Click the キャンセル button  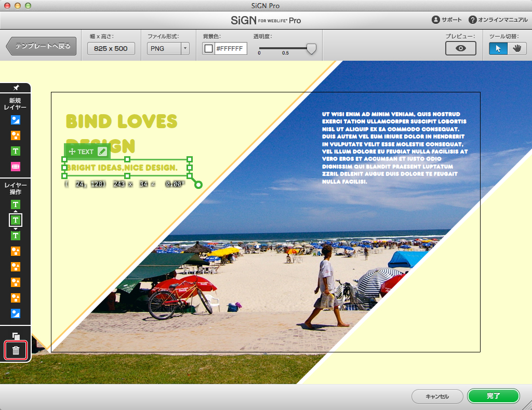point(437,396)
